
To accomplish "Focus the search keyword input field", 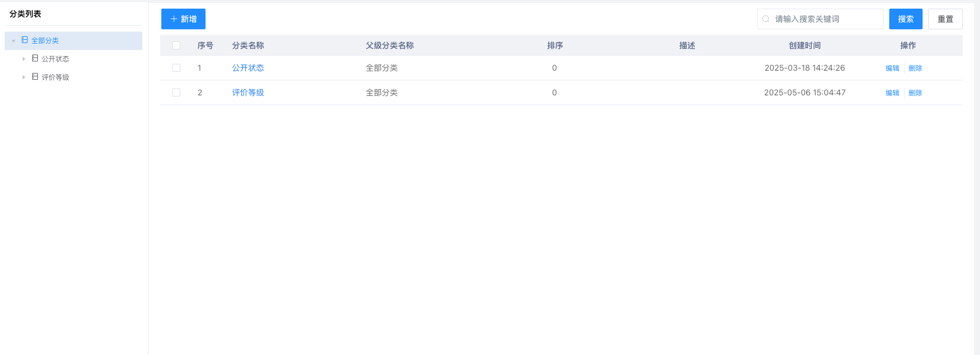I will click(x=826, y=19).
